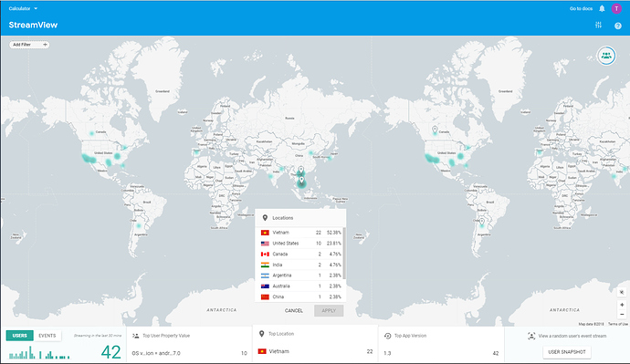Open the notifications bell
The height and width of the screenshot is (364, 630).
[x=602, y=8]
